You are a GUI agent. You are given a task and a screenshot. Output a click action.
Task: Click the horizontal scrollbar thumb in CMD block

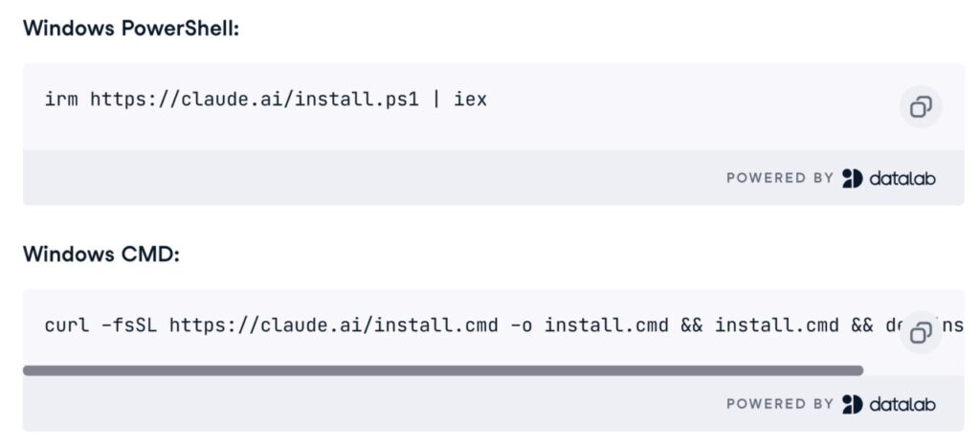(x=442, y=370)
